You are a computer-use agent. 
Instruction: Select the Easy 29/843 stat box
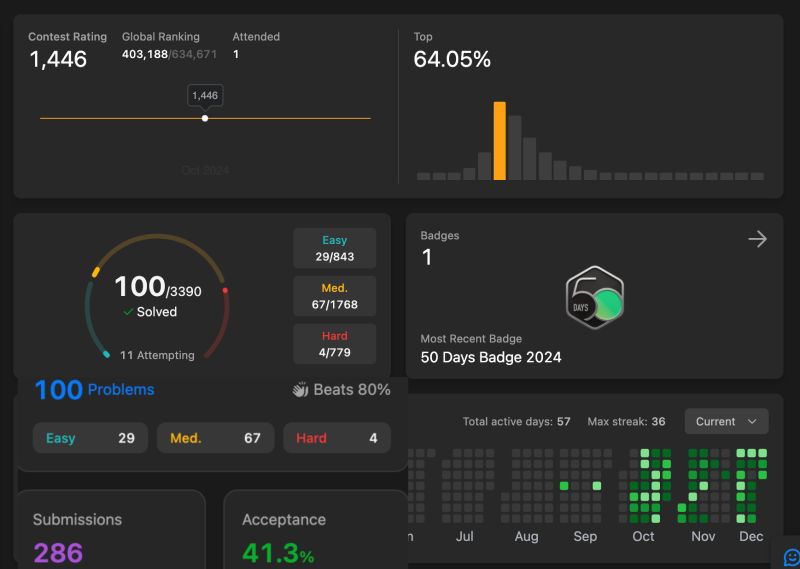coord(335,248)
